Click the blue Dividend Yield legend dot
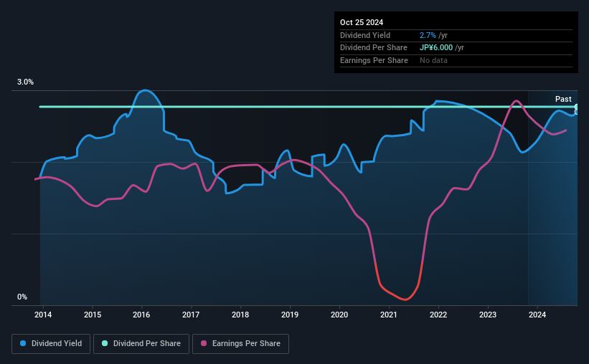589x364 pixels. click(23, 343)
